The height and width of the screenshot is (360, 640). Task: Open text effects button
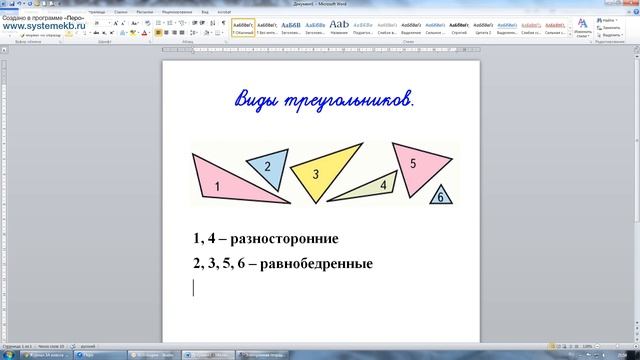click(123, 33)
